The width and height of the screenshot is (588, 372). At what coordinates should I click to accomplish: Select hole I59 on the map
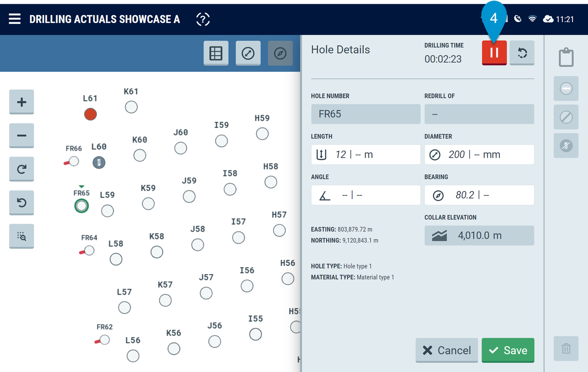(x=221, y=141)
